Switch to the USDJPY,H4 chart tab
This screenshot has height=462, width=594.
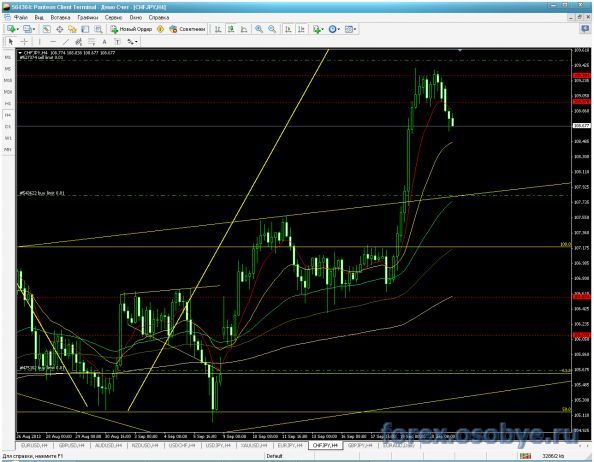click(x=218, y=446)
